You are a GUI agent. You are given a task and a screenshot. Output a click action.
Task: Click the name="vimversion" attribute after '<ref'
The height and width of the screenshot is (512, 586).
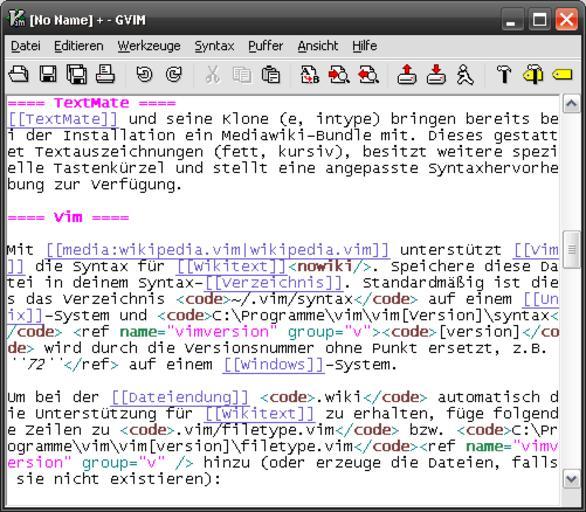pyautogui.click(x=199, y=332)
